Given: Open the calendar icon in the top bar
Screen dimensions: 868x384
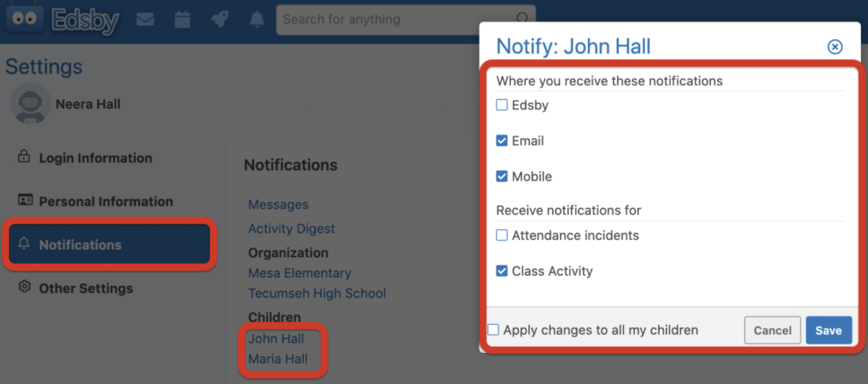Looking at the screenshot, I should [182, 19].
